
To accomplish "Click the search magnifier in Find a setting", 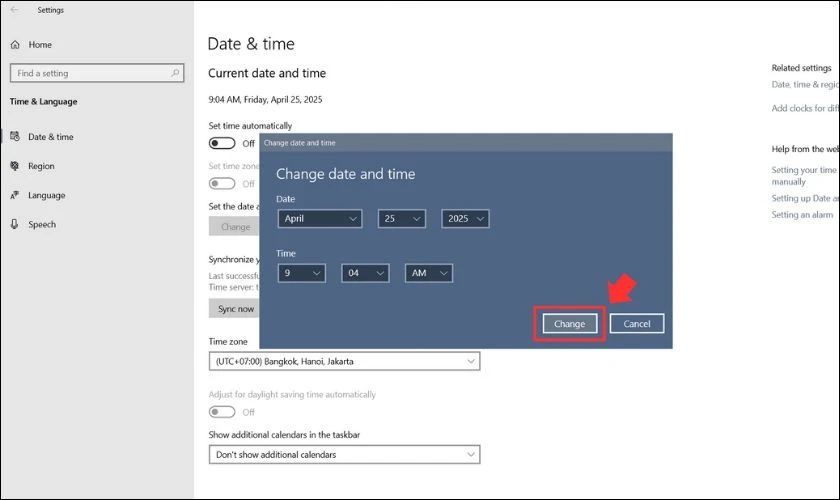I will coord(175,73).
